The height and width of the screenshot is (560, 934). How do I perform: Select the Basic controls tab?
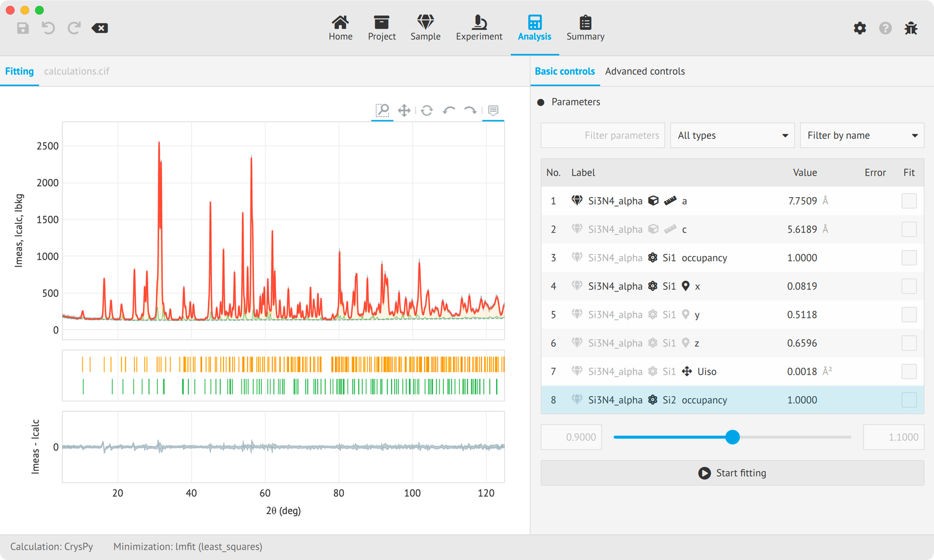click(564, 71)
